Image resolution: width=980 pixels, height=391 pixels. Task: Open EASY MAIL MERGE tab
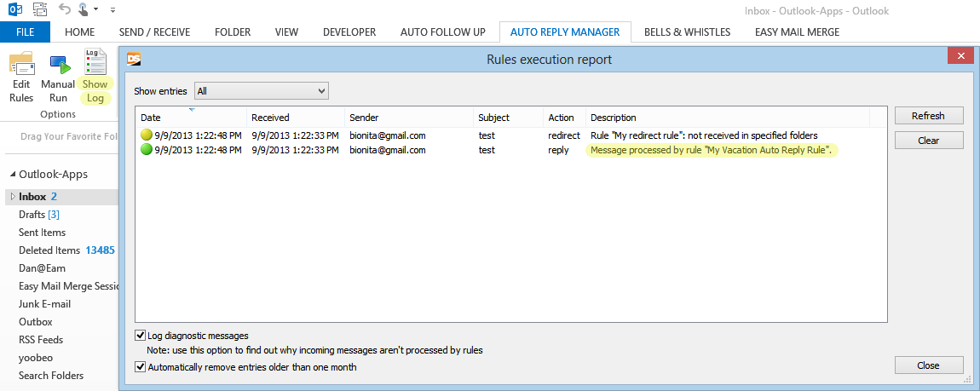[797, 32]
